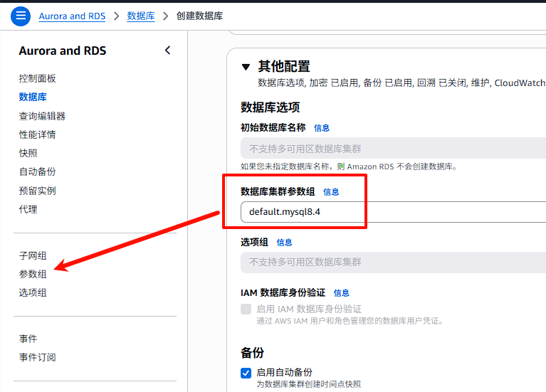Click the Aurora and RDS breadcrumb link

[72, 16]
